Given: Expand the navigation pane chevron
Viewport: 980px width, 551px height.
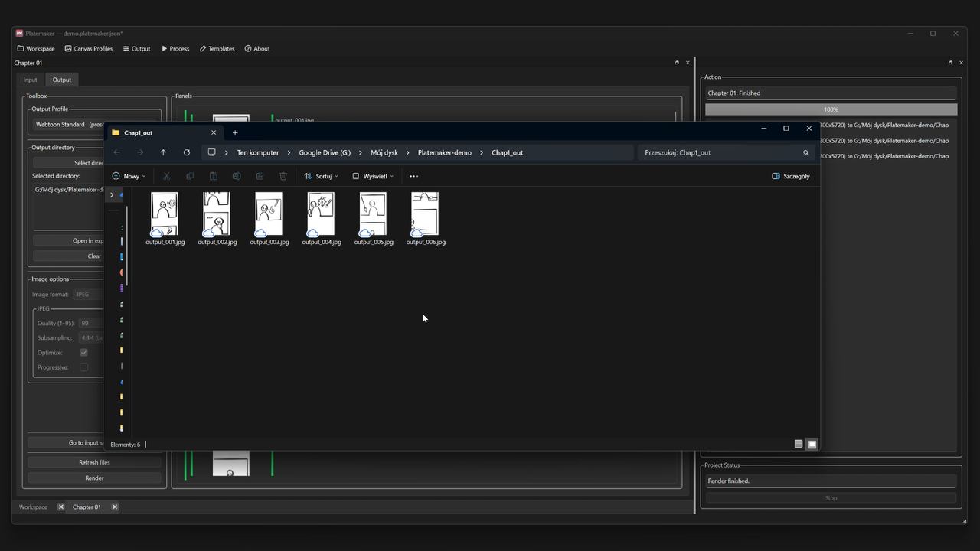Looking at the screenshot, I should click(x=112, y=195).
